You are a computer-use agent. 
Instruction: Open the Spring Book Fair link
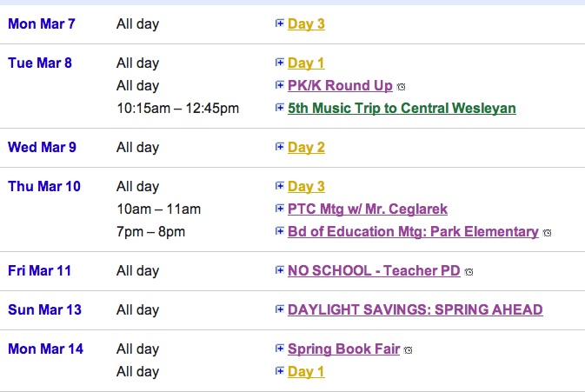[343, 349]
